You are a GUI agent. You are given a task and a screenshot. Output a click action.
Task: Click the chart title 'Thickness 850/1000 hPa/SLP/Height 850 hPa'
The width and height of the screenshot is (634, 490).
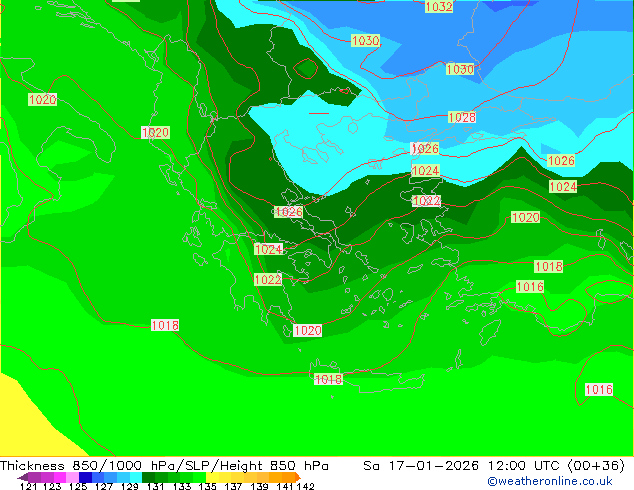[x=164, y=466]
